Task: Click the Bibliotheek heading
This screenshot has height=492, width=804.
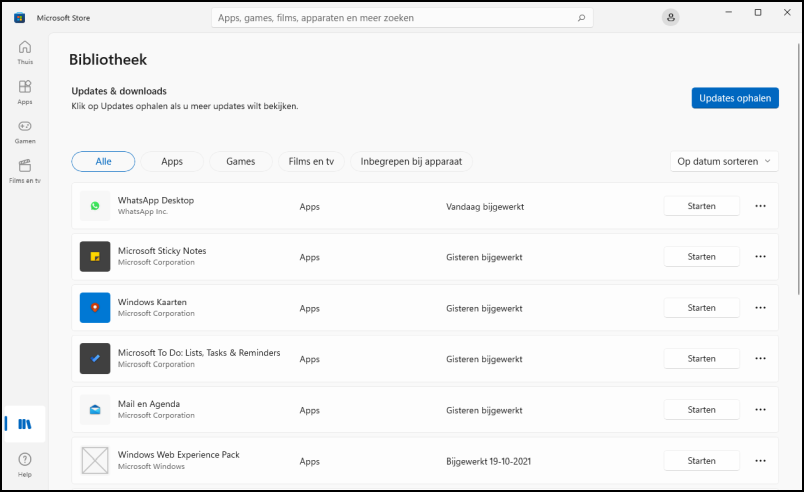Action: pyautogui.click(x=108, y=60)
